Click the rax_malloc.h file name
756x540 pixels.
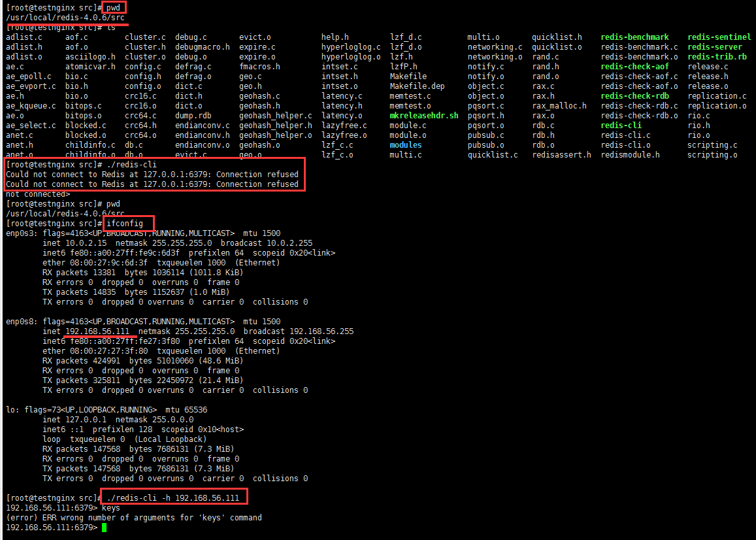tap(559, 106)
